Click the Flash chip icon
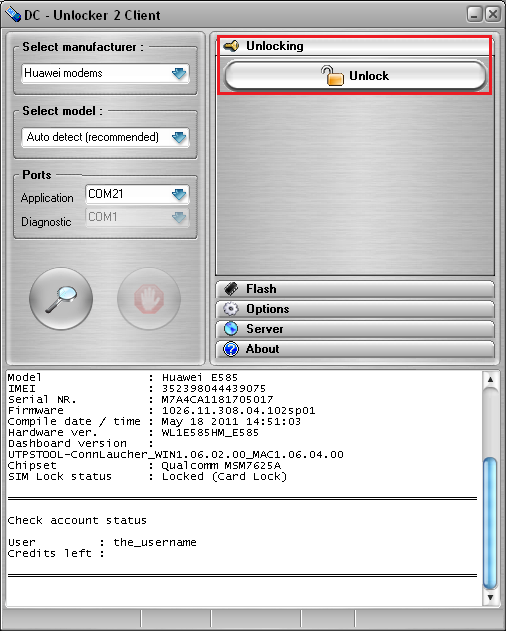The image size is (506, 631). [231, 289]
